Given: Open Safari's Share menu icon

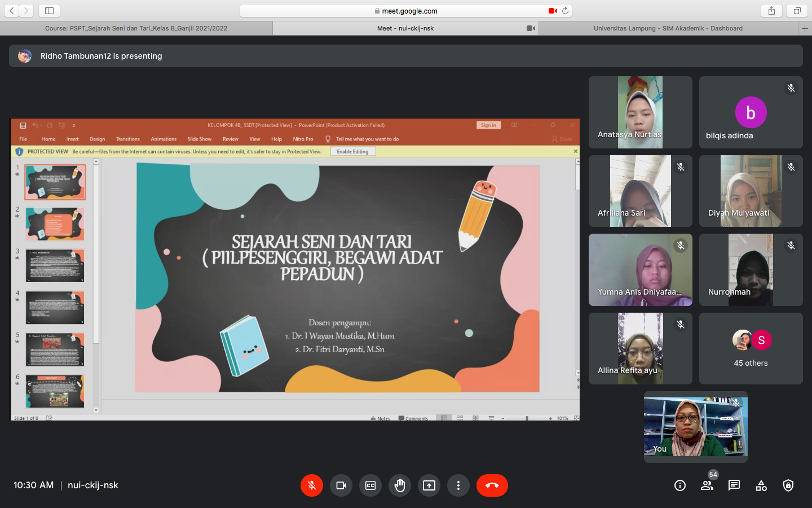Looking at the screenshot, I should pos(771,11).
